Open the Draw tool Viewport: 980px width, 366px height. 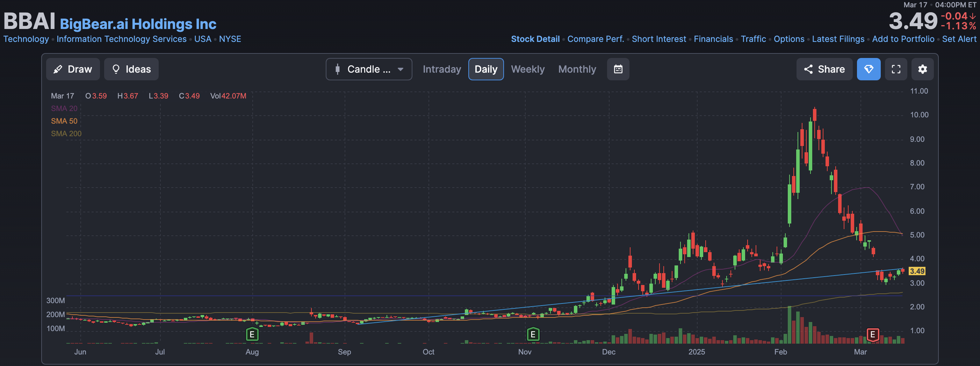pos(73,69)
